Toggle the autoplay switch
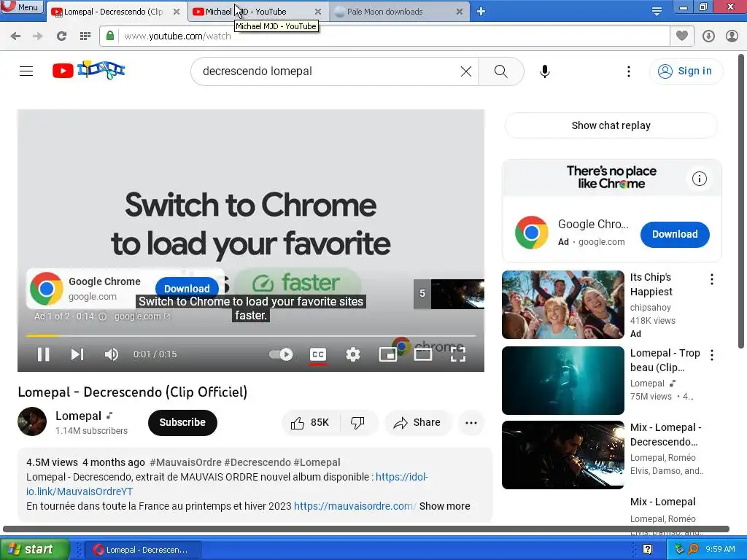The width and height of the screenshot is (747, 560). pyautogui.click(x=281, y=354)
